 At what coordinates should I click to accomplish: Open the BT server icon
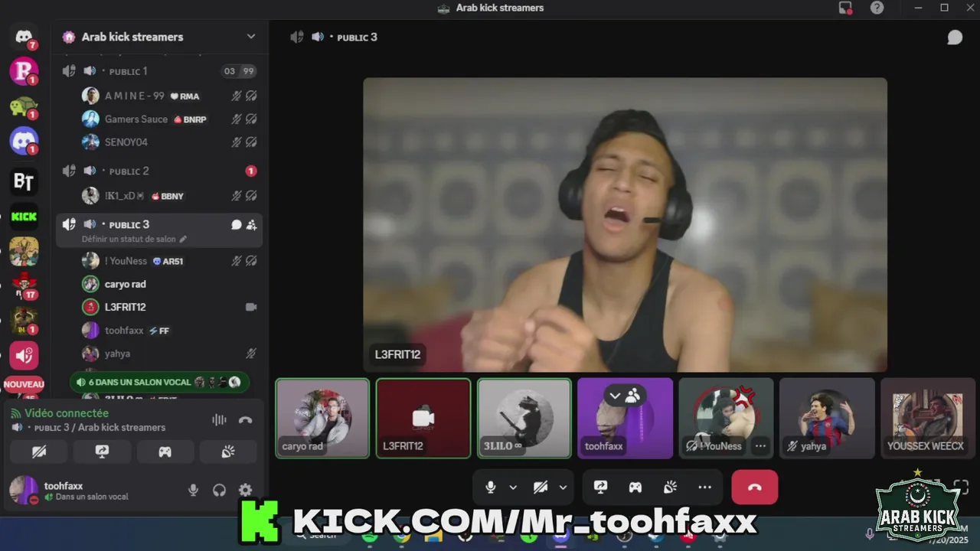tap(24, 181)
